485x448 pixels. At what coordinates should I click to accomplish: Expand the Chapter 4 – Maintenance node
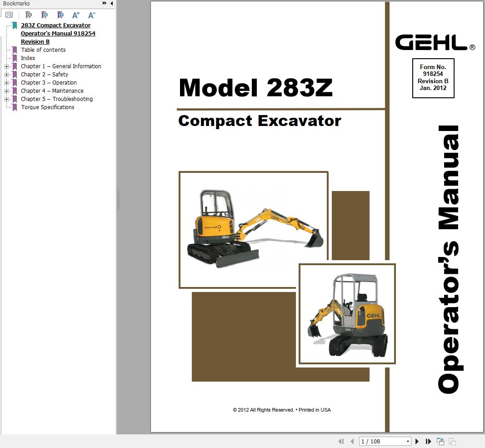(x=6, y=91)
